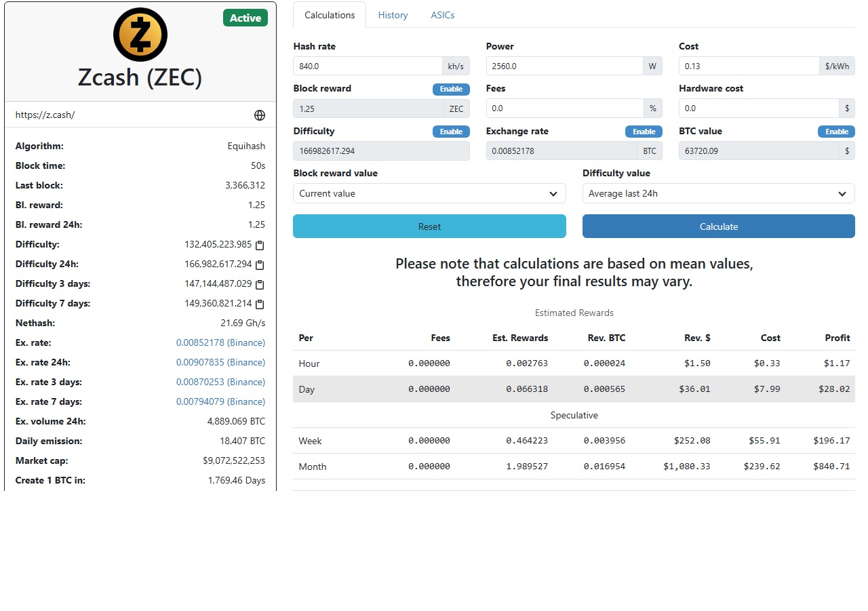Screen dimensions: 868x611
Task: Open the Ex. rate Binance link
Action: point(220,343)
